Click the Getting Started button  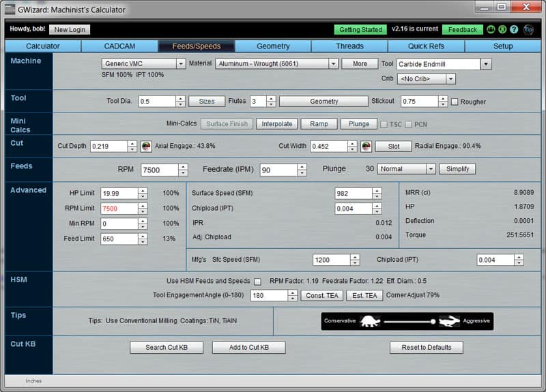[360, 29]
